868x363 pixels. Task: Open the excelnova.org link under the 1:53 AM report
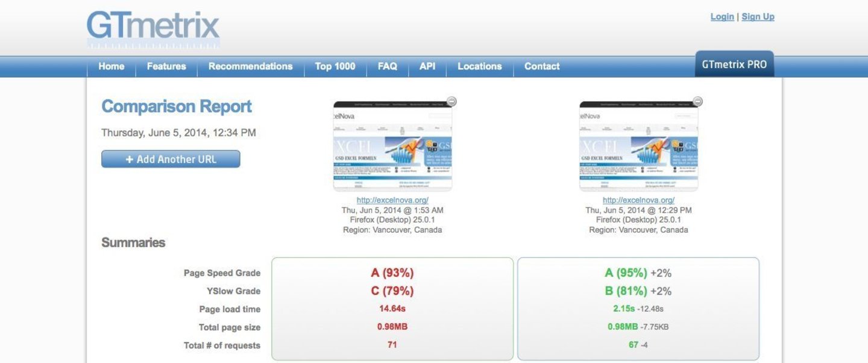click(392, 200)
